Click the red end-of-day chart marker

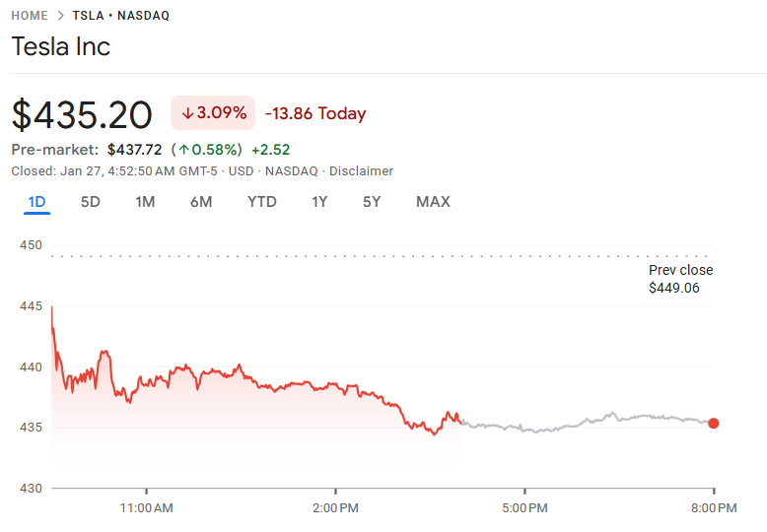click(714, 424)
